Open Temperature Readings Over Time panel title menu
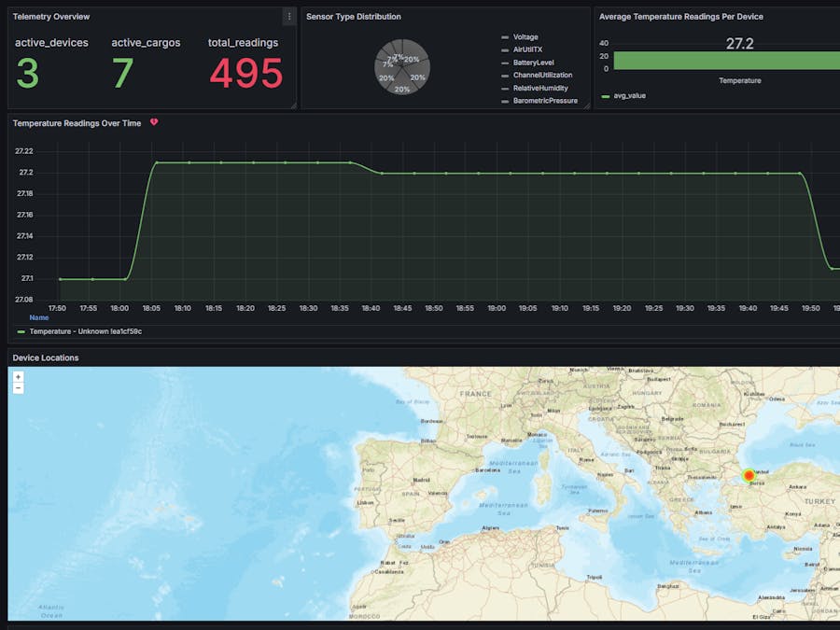This screenshot has width=840, height=630. pos(77,123)
